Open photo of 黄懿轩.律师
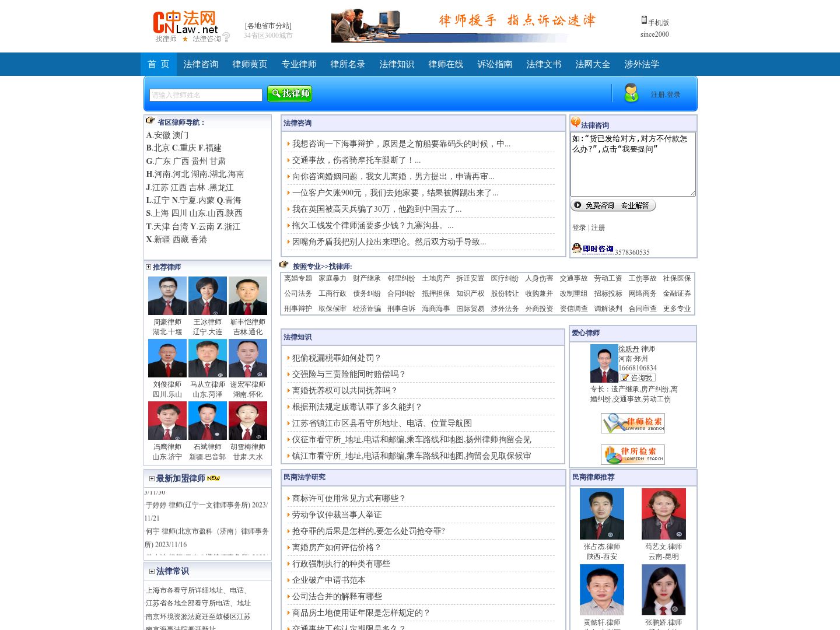840x630 pixels. click(x=602, y=590)
